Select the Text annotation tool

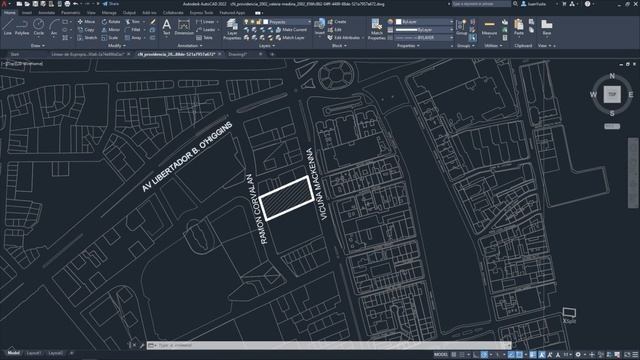point(167,28)
